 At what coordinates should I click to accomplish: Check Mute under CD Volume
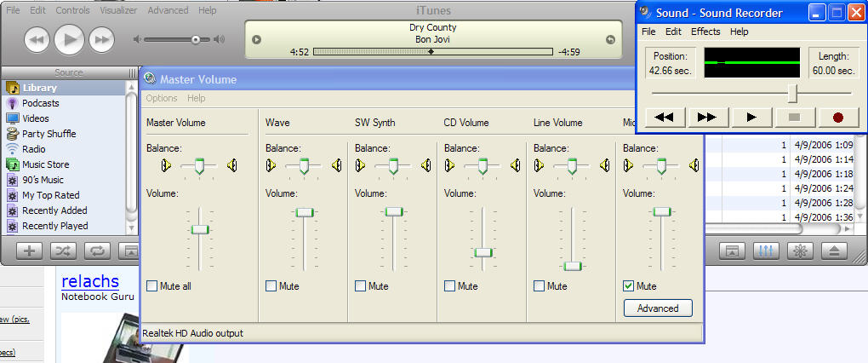449,286
